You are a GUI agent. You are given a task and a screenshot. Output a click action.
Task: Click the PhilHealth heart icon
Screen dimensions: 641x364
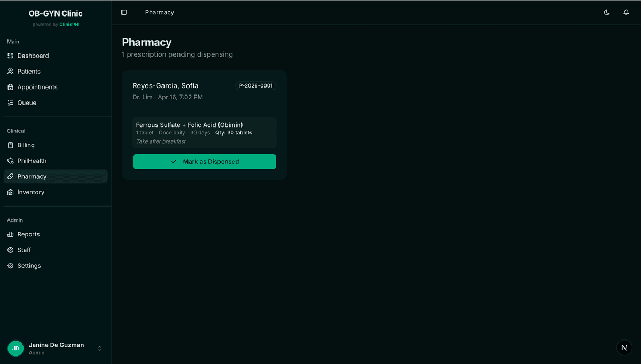(x=11, y=161)
